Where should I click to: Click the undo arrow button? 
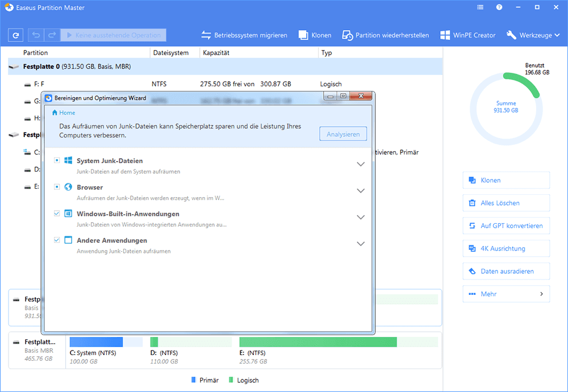coord(36,35)
